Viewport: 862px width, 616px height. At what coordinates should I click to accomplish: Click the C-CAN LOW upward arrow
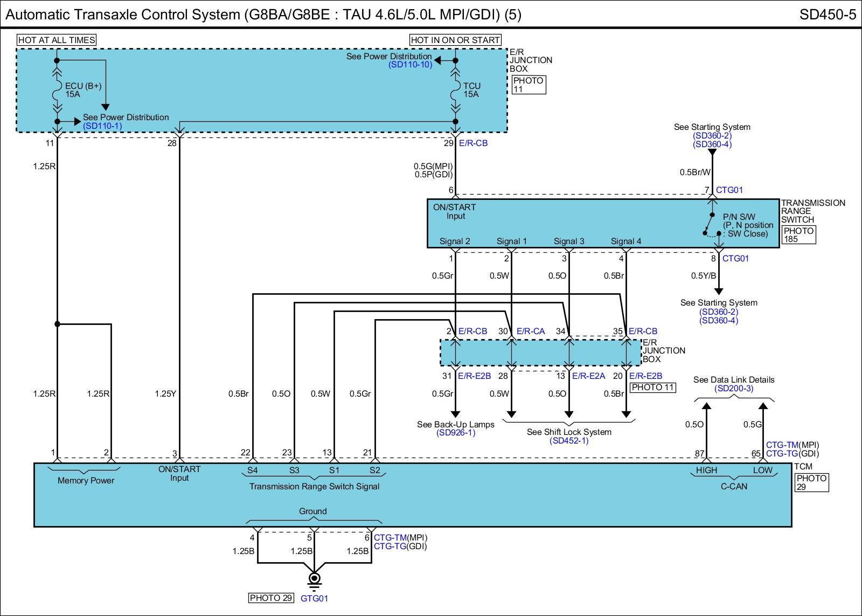coord(763,407)
